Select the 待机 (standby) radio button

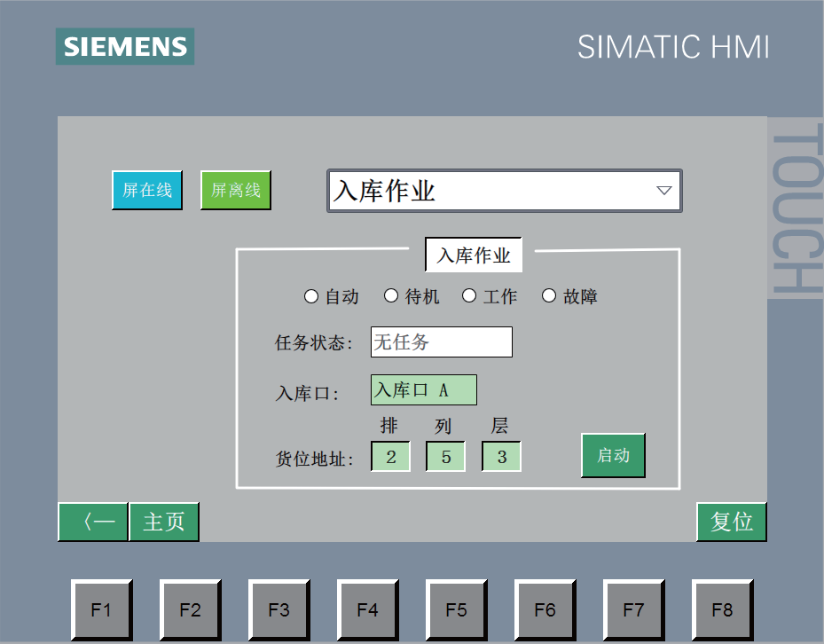coord(390,295)
